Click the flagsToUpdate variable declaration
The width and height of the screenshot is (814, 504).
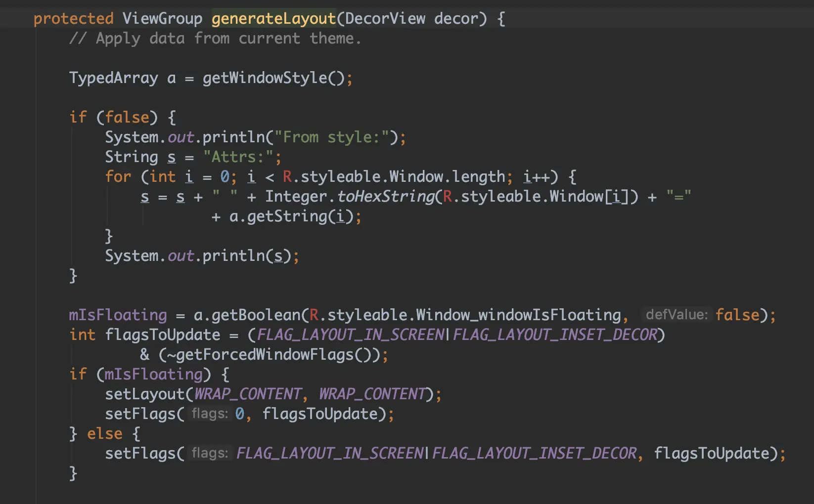(x=163, y=335)
